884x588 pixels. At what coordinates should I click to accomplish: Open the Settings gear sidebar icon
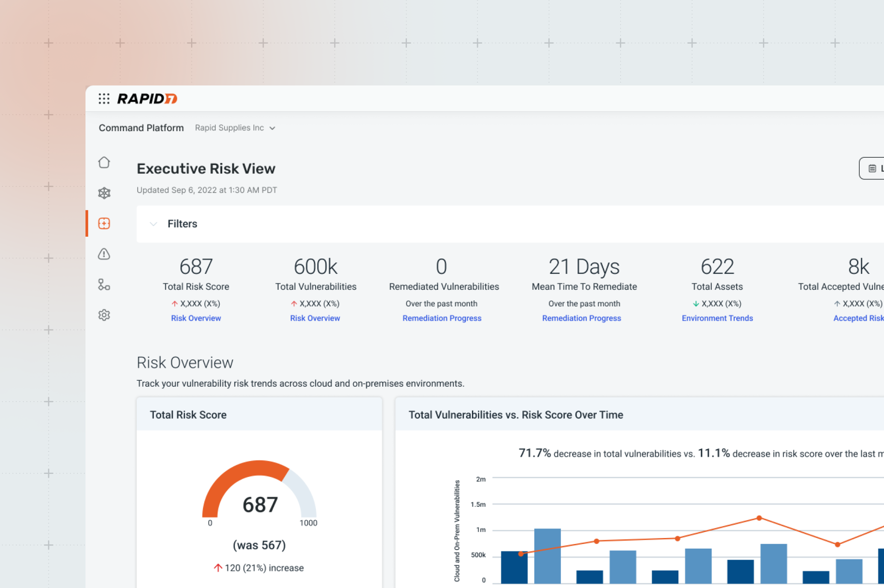pyautogui.click(x=104, y=315)
